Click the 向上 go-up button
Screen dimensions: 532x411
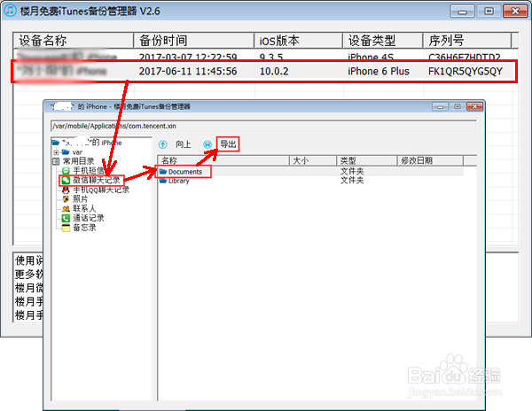coord(184,144)
